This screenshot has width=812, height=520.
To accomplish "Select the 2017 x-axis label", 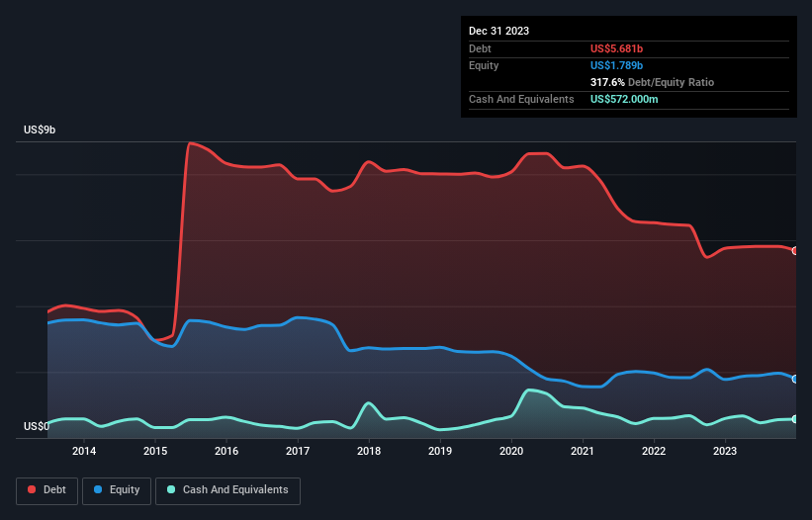I will coord(298,451).
